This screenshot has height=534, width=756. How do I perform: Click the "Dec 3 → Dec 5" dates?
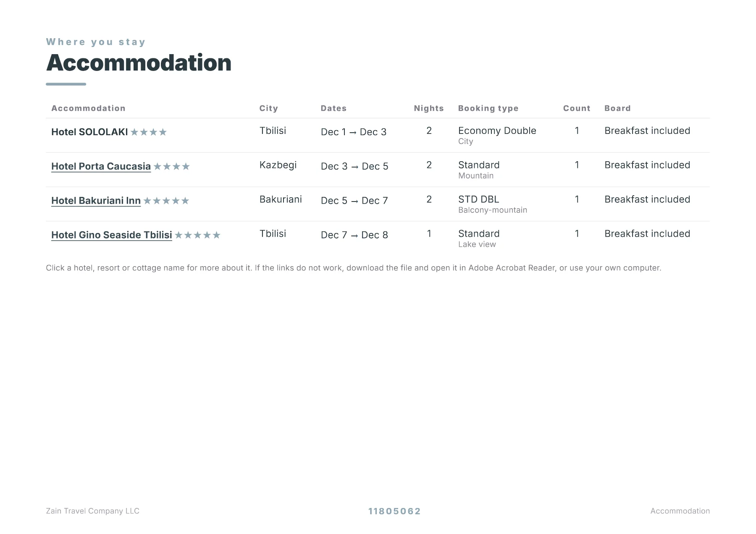(x=354, y=166)
